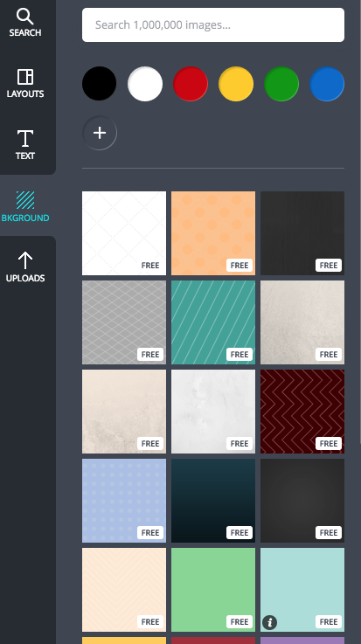Pick the solid green background thumbnail

[213, 590]
